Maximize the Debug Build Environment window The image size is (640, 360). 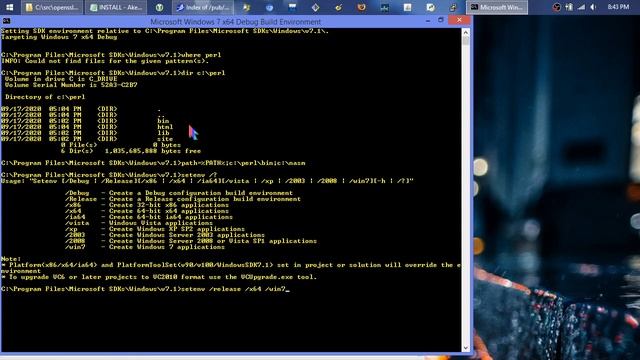441,20
